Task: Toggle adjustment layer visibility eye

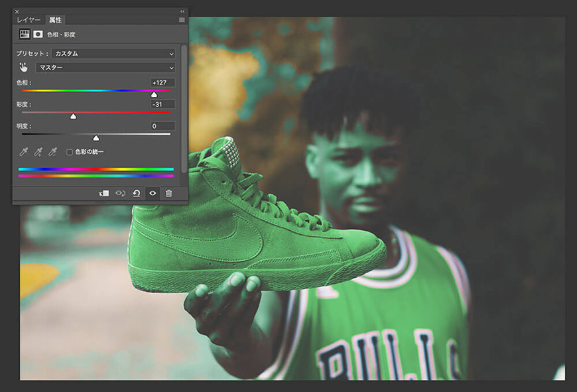Action: (153, 193)
